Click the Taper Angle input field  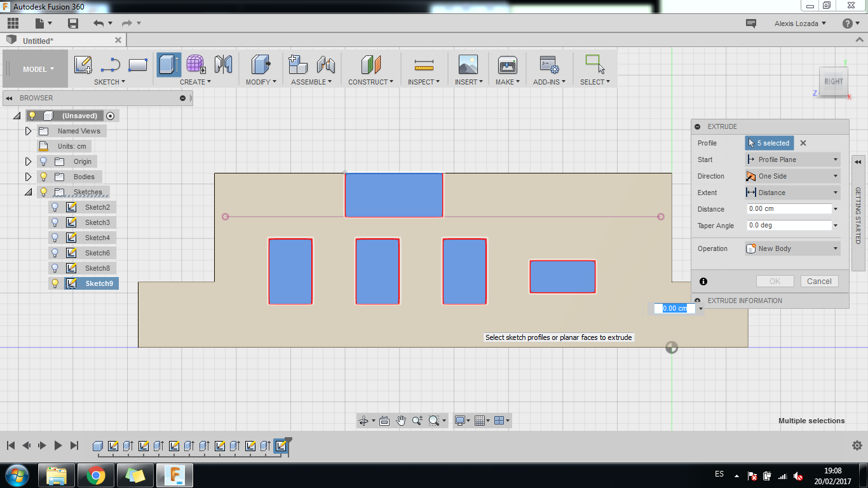(789, 226)
